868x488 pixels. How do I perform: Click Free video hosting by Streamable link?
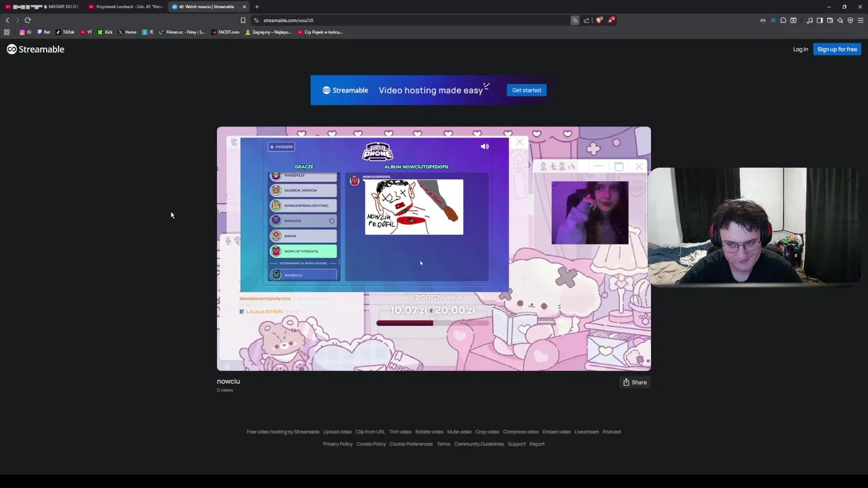[x=283, y=432]
